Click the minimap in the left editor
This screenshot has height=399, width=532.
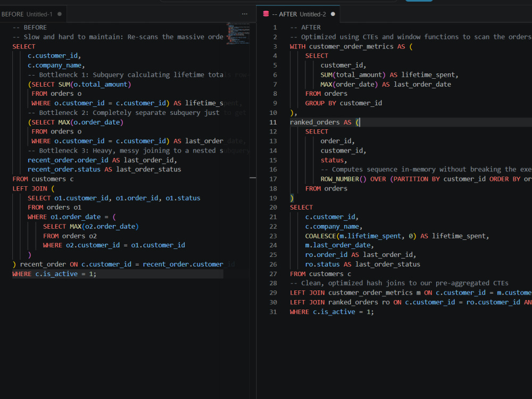point(238,34)
